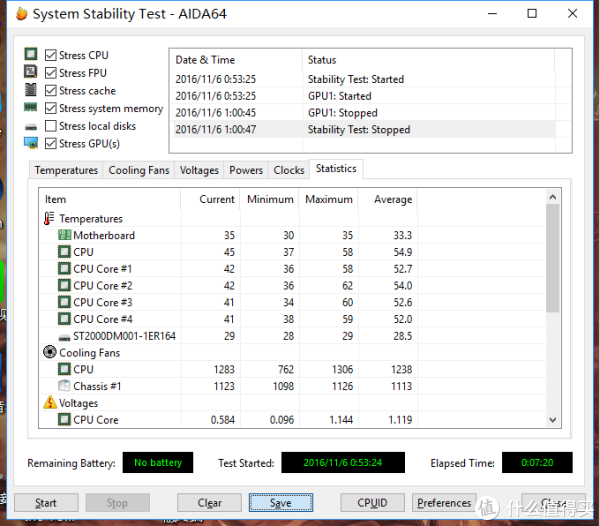The height and width of the screenshot is (526, 600).
Task: Click the 'No battery' indicator
Action: click(158, 462)
